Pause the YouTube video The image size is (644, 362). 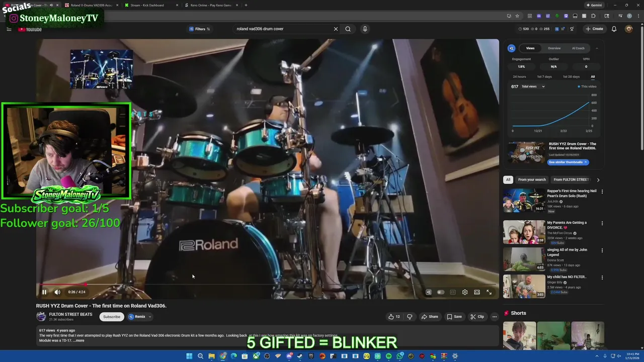click(x=44, y=292)
